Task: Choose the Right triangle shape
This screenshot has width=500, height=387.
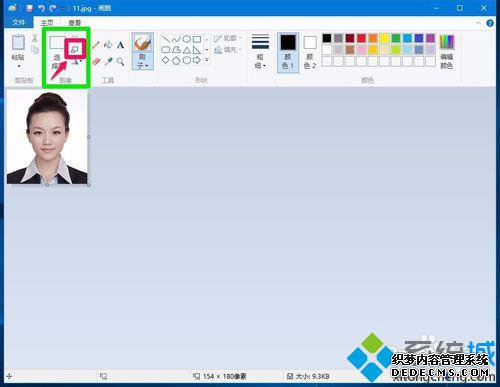Action: [197, 50]
